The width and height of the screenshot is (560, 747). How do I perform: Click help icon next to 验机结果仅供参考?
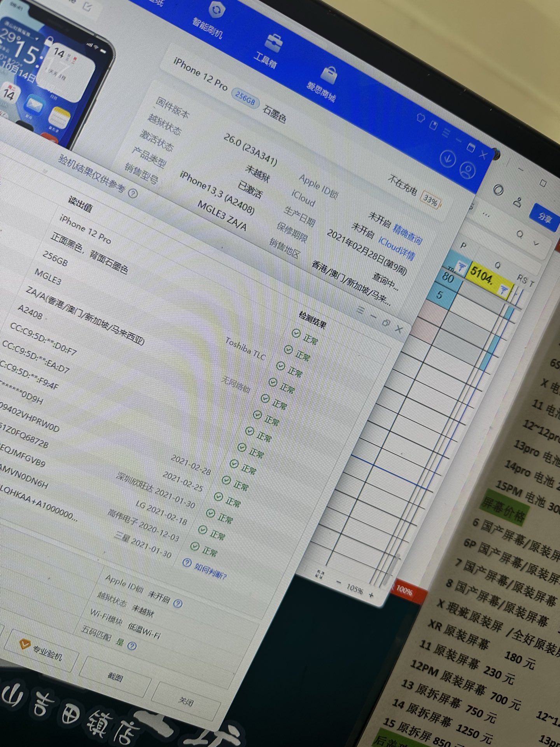pyautogui.click(x=133, y=193)
